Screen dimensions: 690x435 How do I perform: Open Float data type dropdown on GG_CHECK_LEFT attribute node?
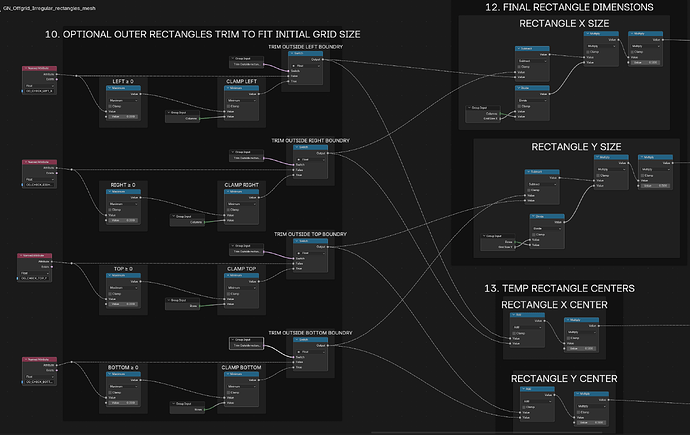click(39, 86)
